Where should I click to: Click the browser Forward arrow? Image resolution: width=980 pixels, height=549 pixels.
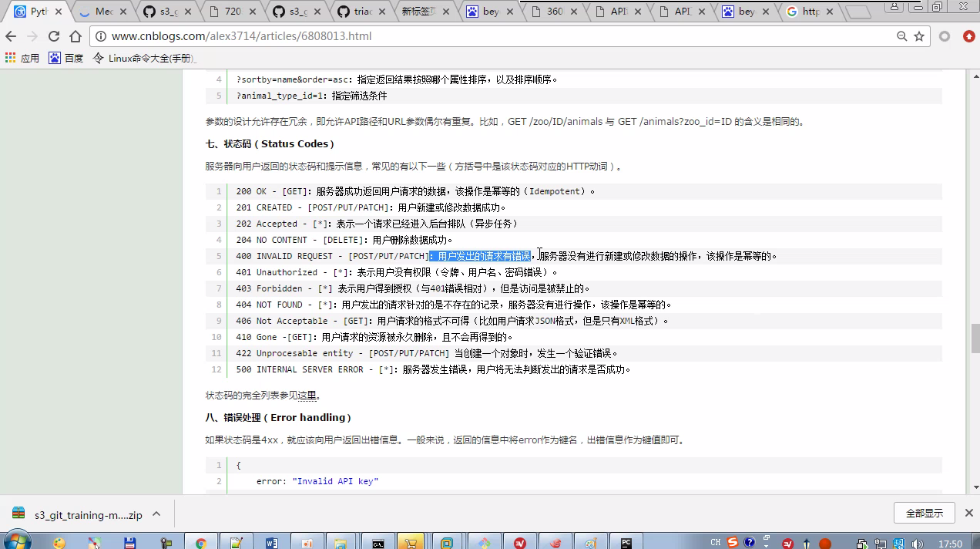(32, 36)
